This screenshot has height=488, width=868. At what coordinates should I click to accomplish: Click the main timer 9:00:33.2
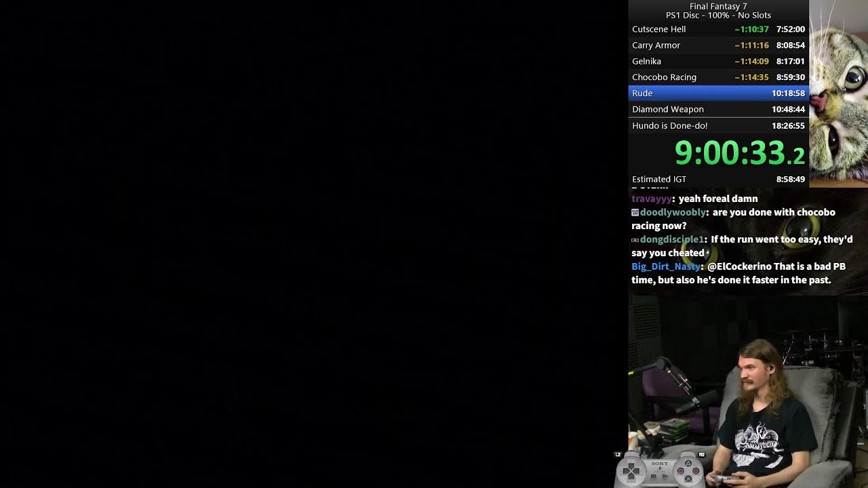739,153
